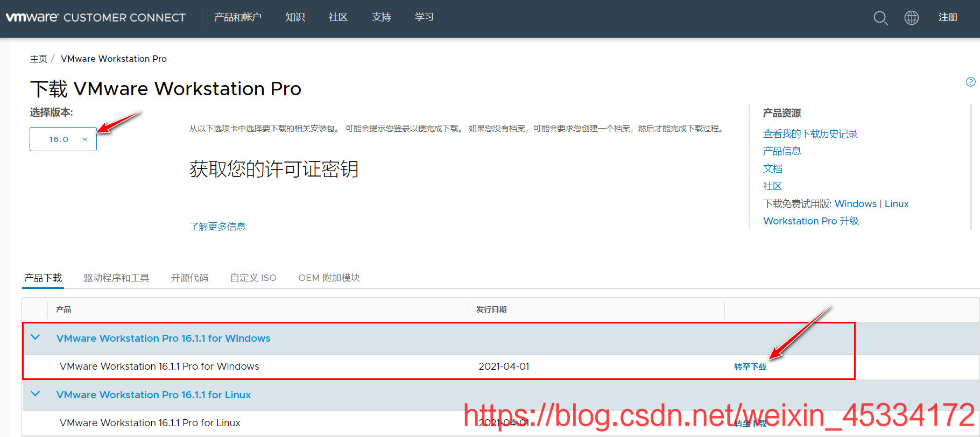Click the 下载 VMware Workstation Pro title
Viewport: 980px width, 437px height.
click(x=166, y=89)
